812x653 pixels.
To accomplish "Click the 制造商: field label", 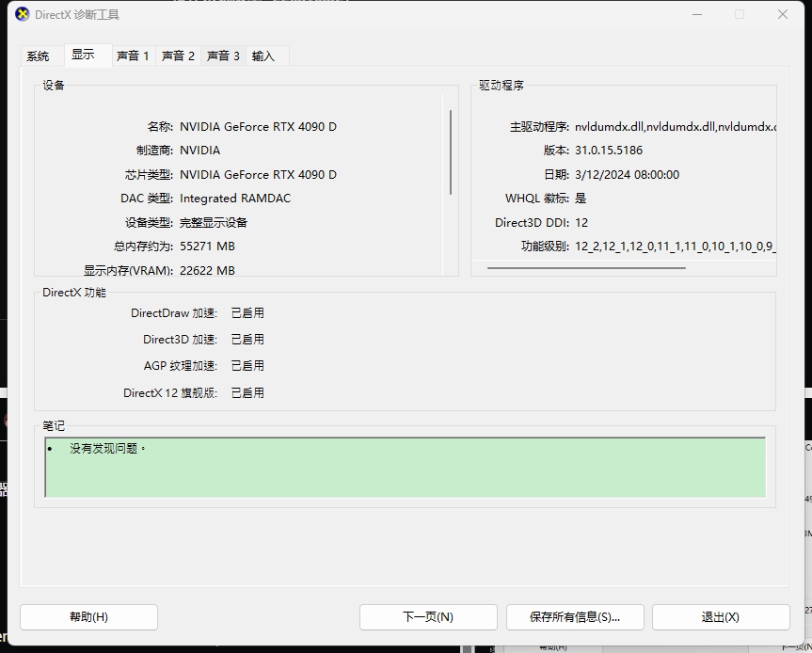I will coord(154,151).
